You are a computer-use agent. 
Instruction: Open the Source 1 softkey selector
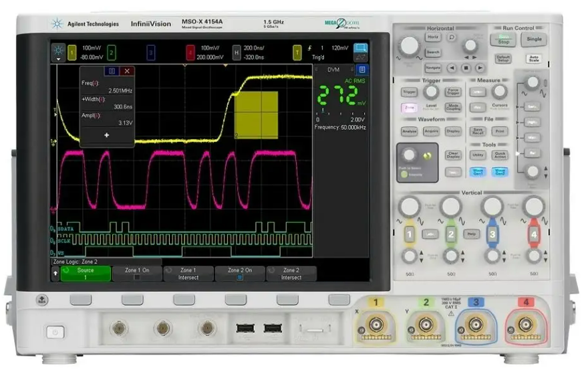tap(86, 274)
